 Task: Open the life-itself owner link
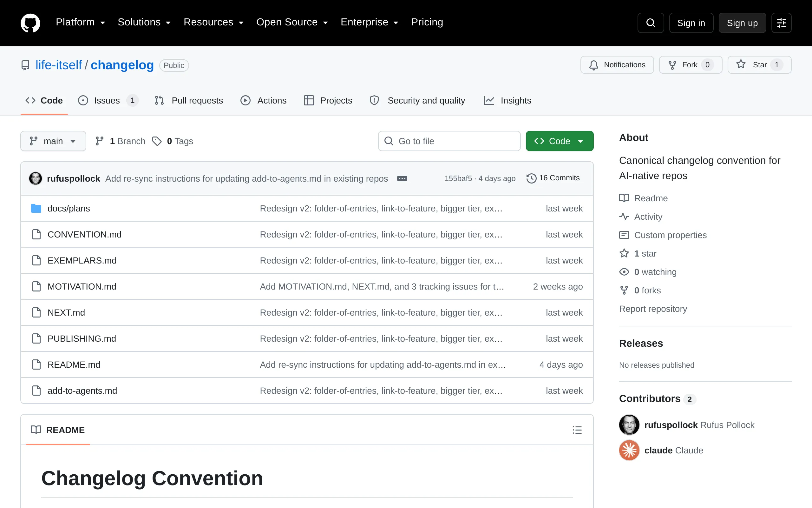[59, 65]
